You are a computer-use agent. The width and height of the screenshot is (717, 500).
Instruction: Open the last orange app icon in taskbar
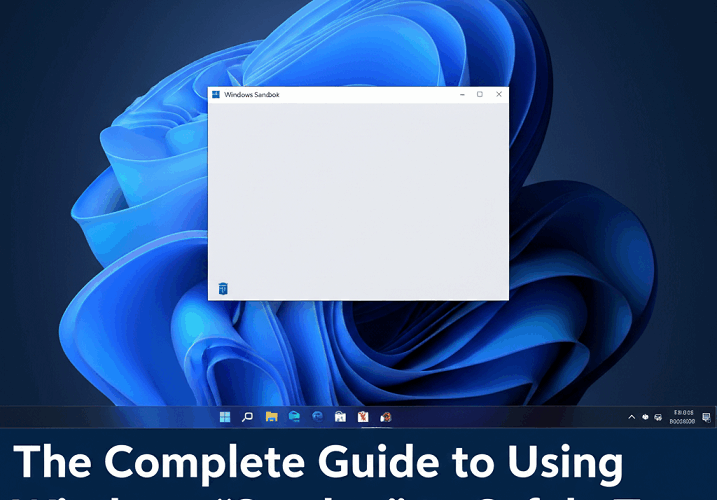[x=386, y=417]
